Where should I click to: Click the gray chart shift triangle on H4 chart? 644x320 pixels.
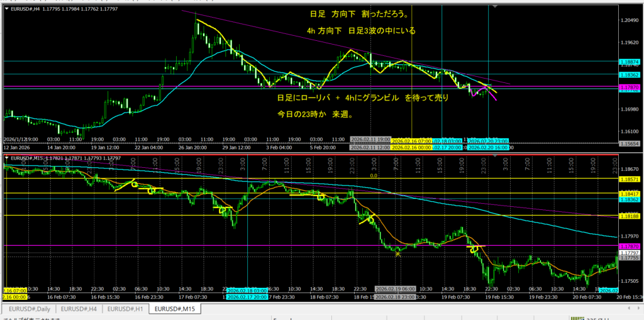point(496,6)
